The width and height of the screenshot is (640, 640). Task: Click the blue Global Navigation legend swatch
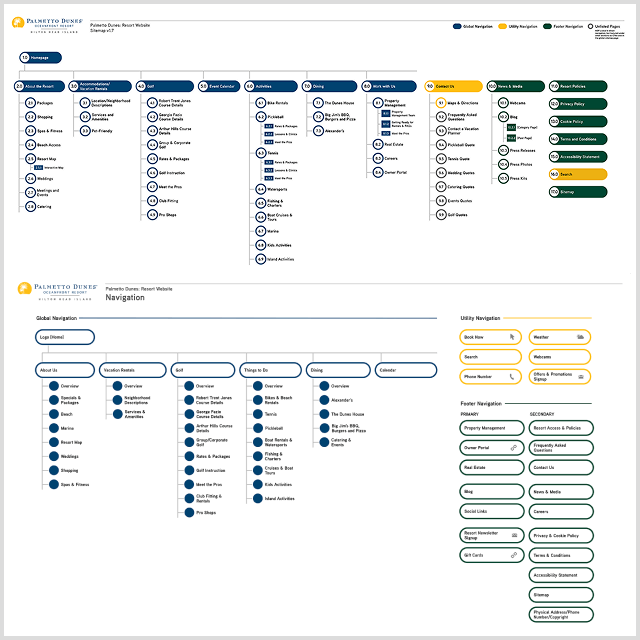[457, 26]
